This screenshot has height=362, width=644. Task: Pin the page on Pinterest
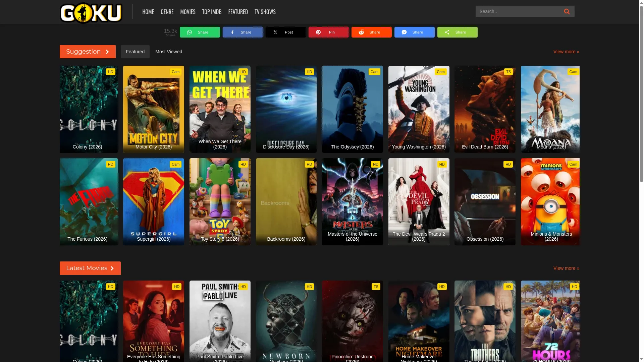click(329, 32)
